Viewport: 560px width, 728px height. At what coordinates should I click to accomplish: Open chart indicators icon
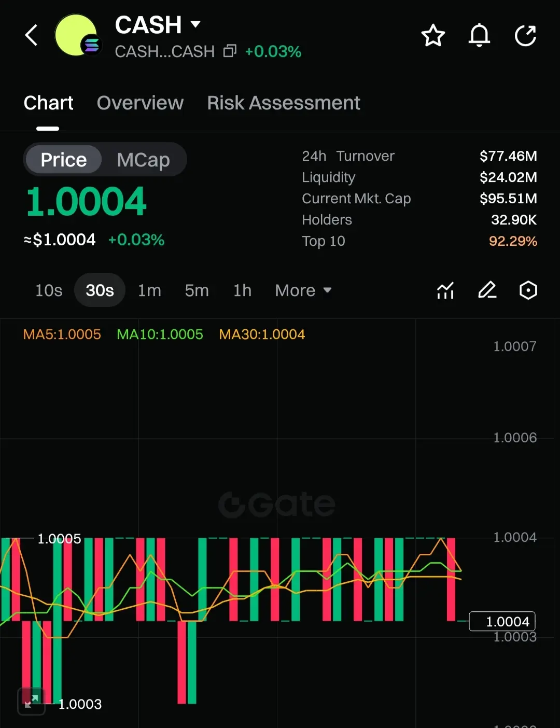tap(445, 290)
